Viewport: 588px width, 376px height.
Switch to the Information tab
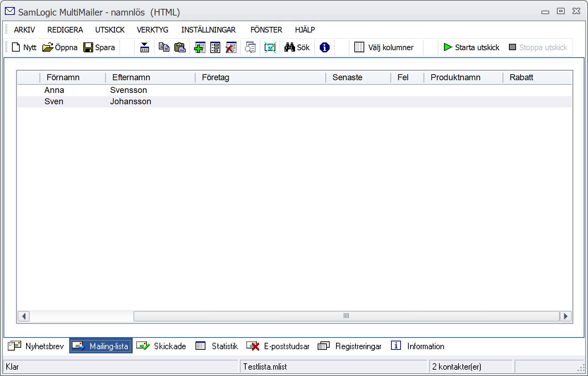coord(418,346)
